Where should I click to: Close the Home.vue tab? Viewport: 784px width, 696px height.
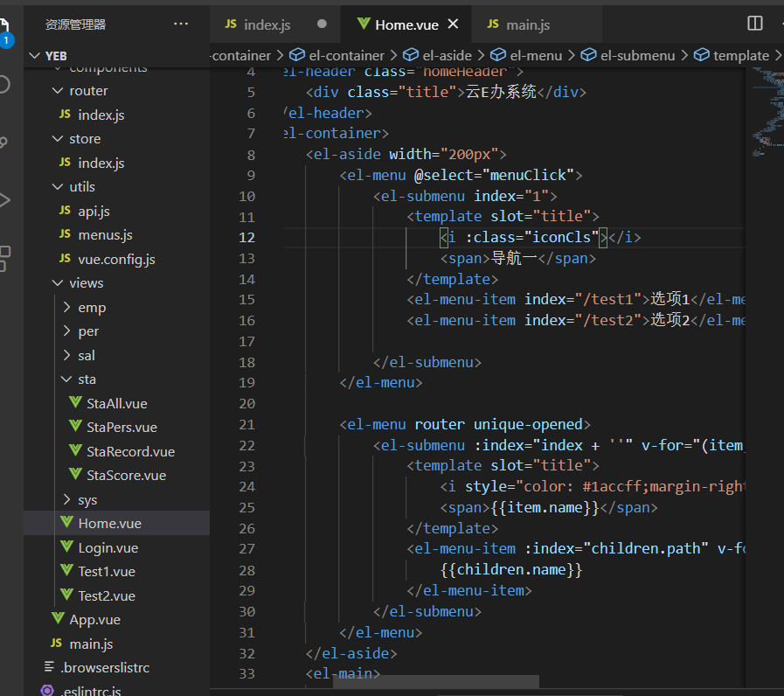pyautogui.click(x=453, y=24)
